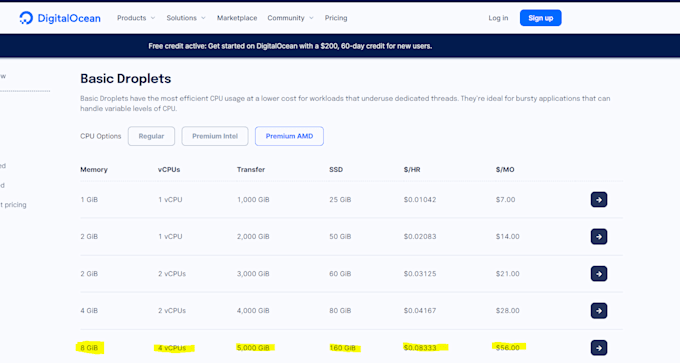Click the Basic Droplets heading

click(126, 78)
